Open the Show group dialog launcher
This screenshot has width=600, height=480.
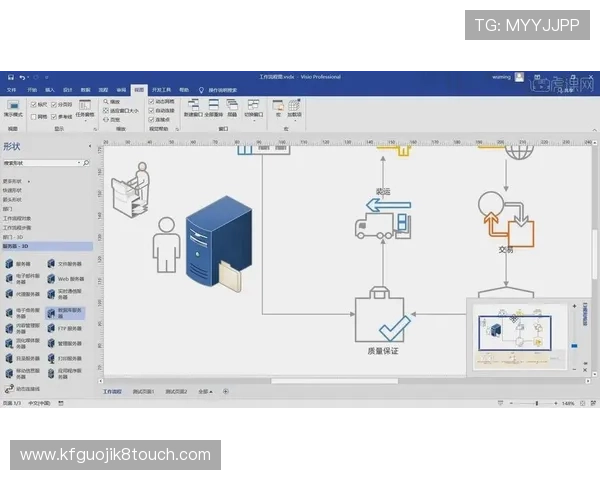coord(95,129)
